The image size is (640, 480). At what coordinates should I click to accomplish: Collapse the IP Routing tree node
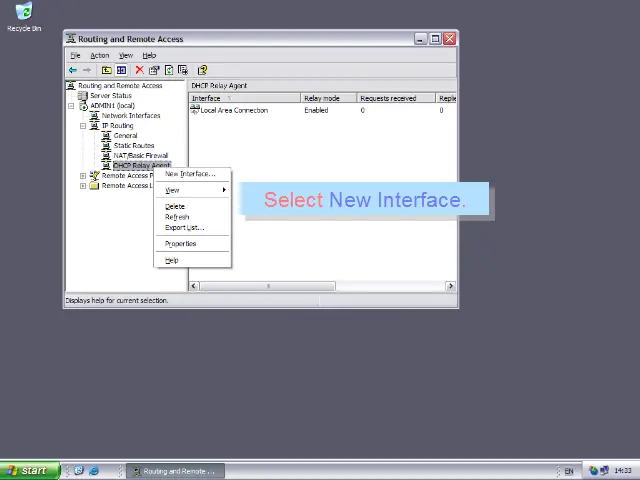tap(83, 126)
